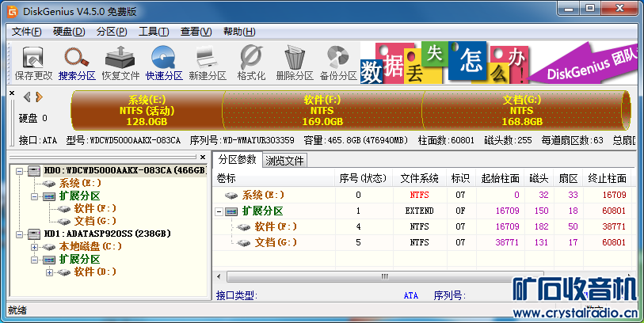Open the 帮助(H) menu
Viewport: 644px width, 323px height.
pos(239,32)
